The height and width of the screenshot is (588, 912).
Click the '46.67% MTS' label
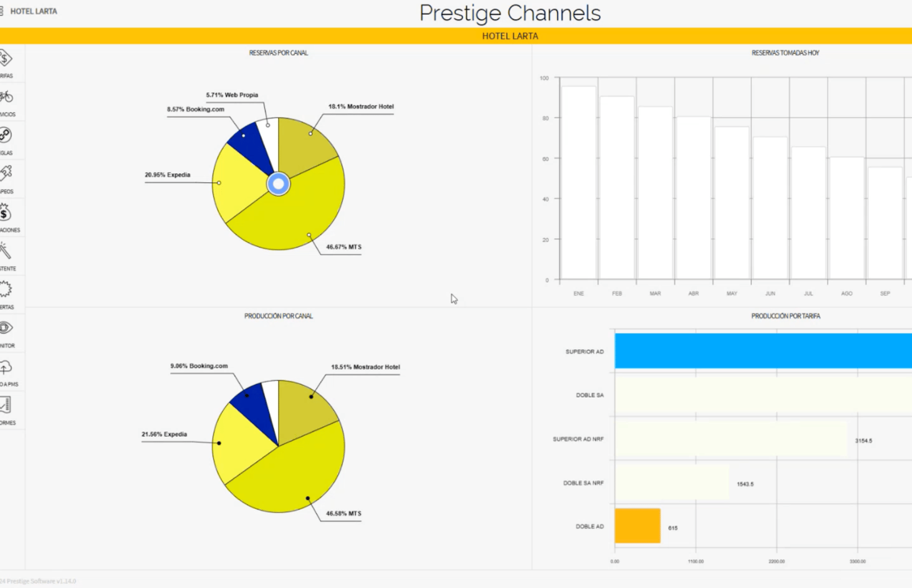pos(344,247)
